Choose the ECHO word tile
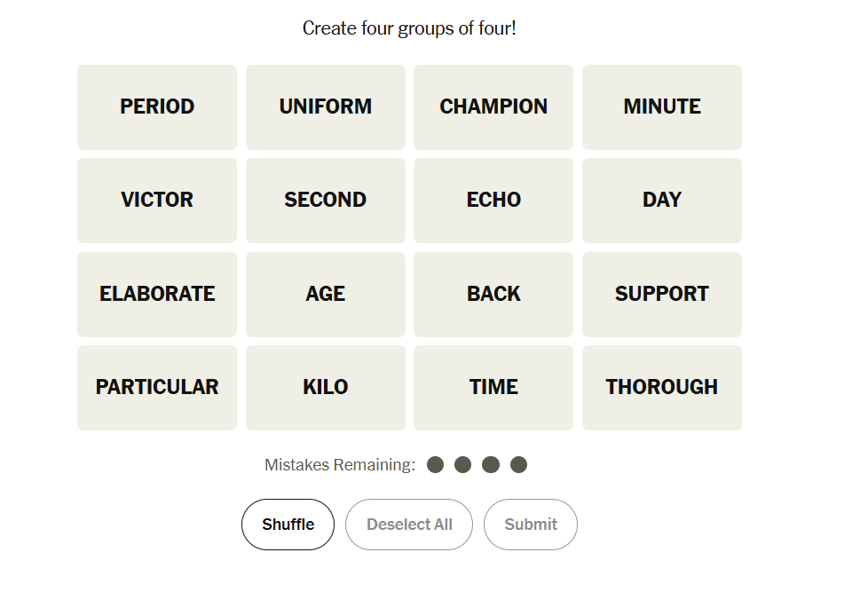Image resolution: width=868 pixels, height=600 pixels. (x=493, y=201)
